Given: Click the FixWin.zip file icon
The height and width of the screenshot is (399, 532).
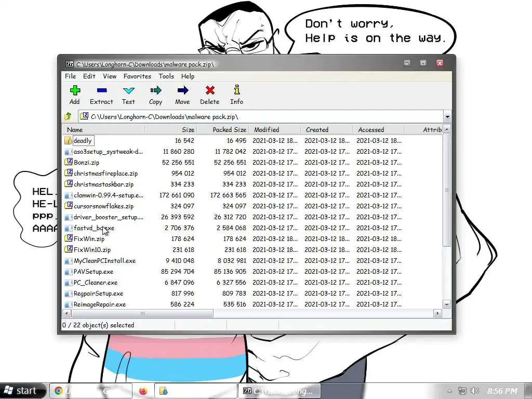Looking at the screenshot, I should tap(69, 238).
